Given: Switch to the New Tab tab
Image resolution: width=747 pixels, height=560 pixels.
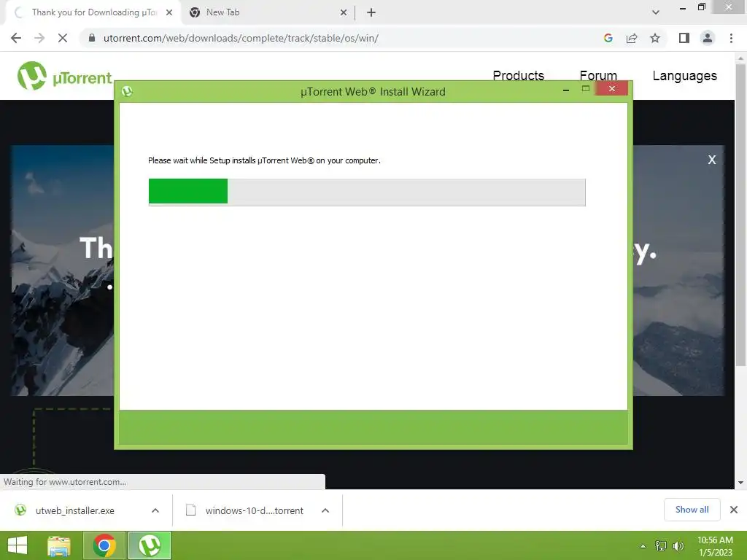Looking at the screenshot, I should [268, 12].
